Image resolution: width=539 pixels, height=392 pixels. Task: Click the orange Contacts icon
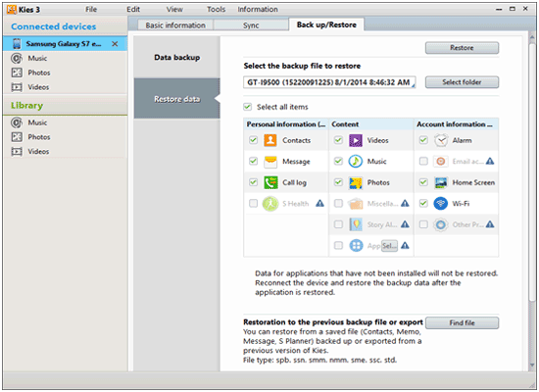[x=270, y=140]
